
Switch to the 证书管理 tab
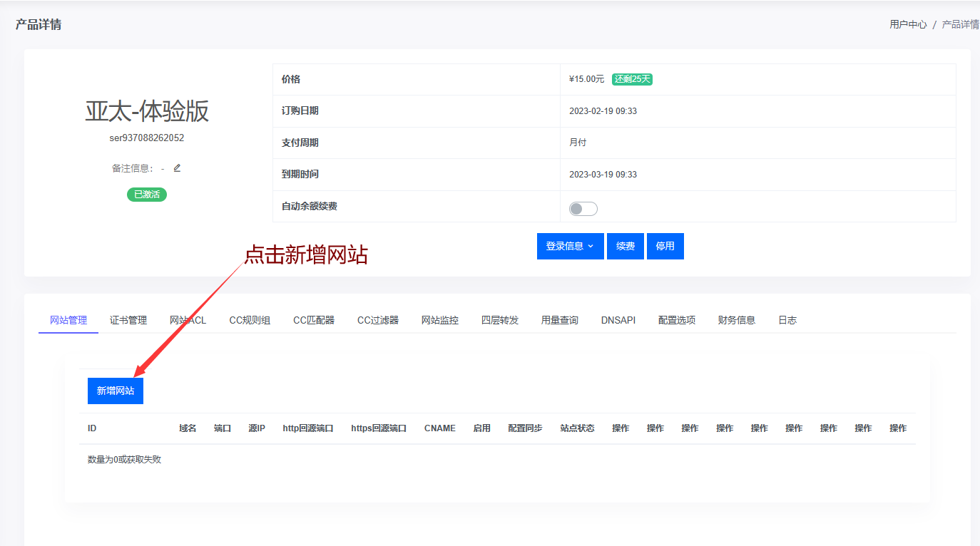pyautogui.click(x=128, y=320)
